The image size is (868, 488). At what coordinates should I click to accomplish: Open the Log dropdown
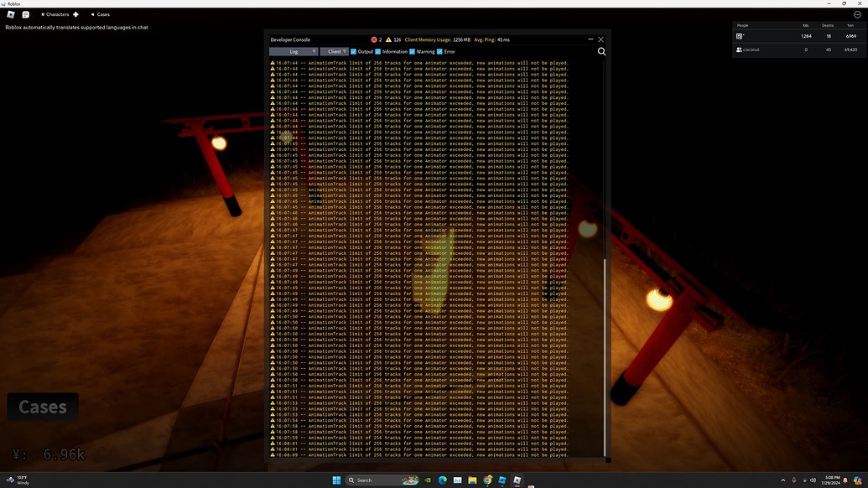294,51
